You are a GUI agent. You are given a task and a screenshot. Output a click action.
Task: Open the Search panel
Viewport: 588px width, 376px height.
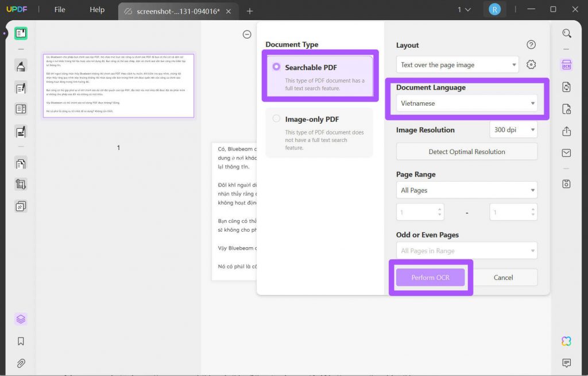(566, 33)
